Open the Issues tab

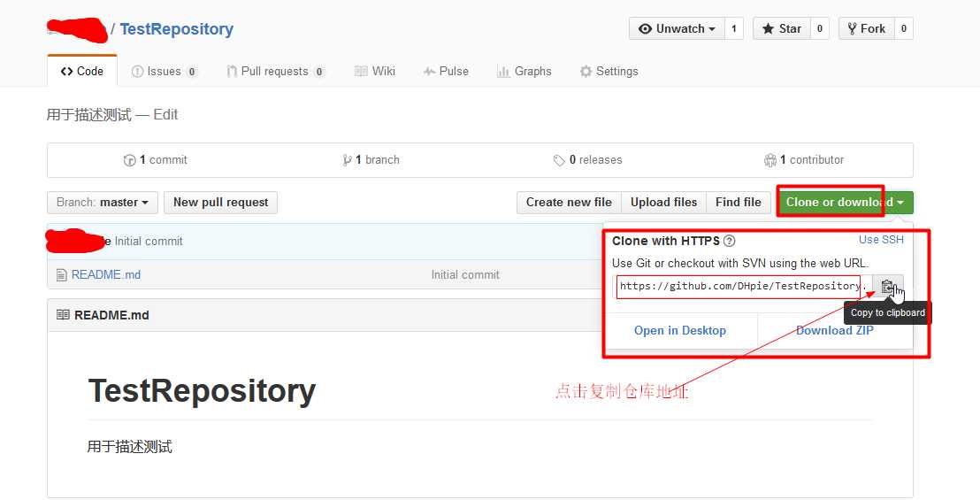[165, 72]
